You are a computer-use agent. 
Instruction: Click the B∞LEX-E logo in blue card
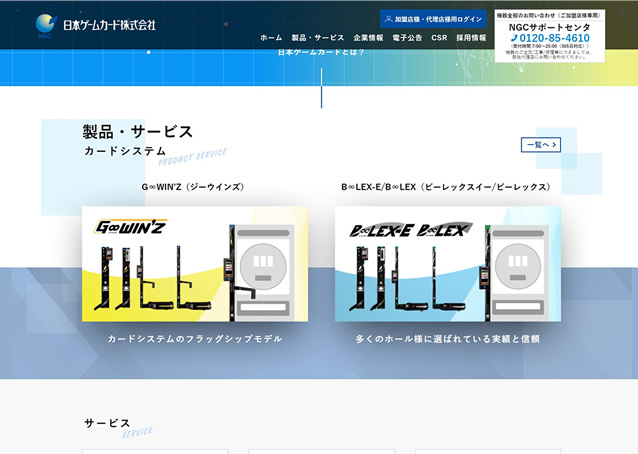tap(380, 231)
